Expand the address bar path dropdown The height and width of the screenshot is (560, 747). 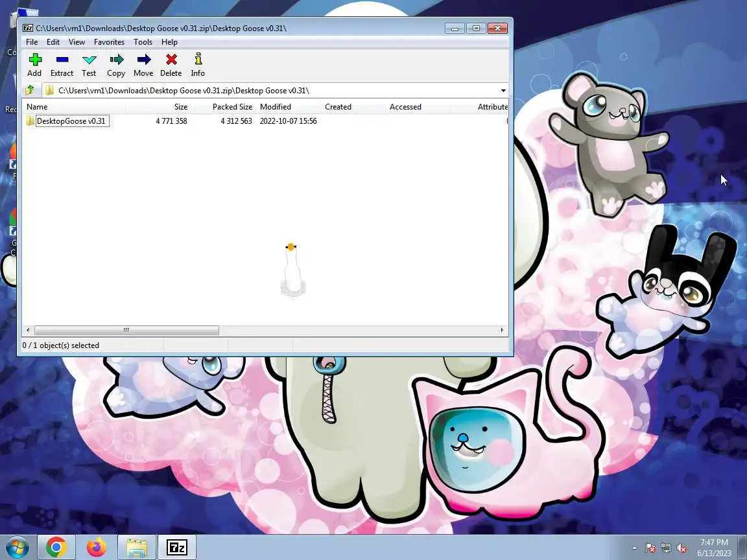coord(503,91)
